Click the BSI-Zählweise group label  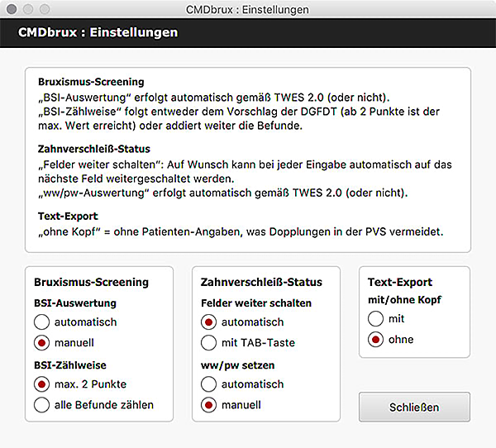pyautogui.click(x=70, y=365)
